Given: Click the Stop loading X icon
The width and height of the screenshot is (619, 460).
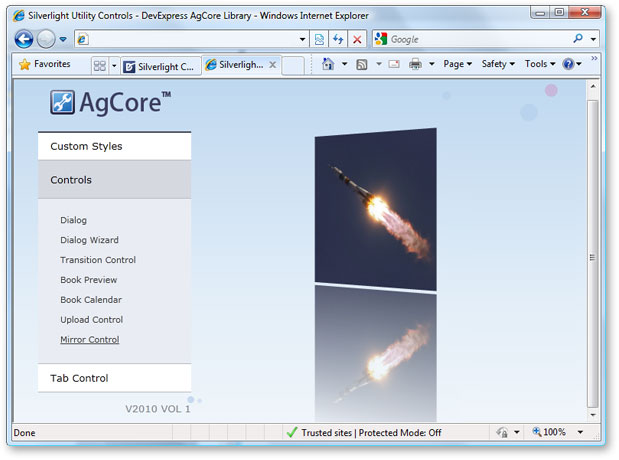Looking at the screenshot, I should 357,40.
